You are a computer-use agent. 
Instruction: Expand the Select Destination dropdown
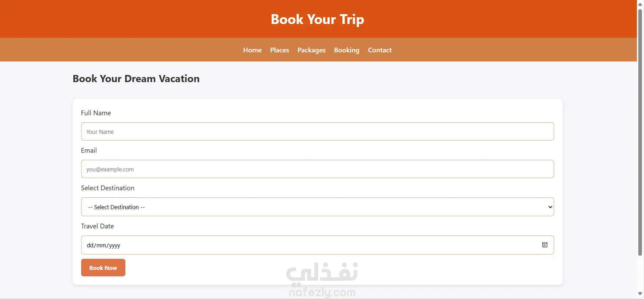[x=317, y=207]
